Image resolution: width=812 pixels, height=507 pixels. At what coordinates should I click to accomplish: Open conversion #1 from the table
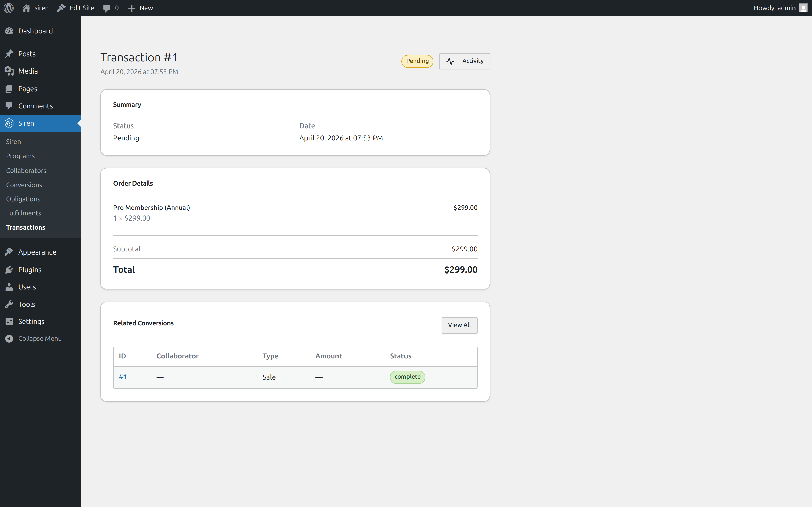(123, 376)
